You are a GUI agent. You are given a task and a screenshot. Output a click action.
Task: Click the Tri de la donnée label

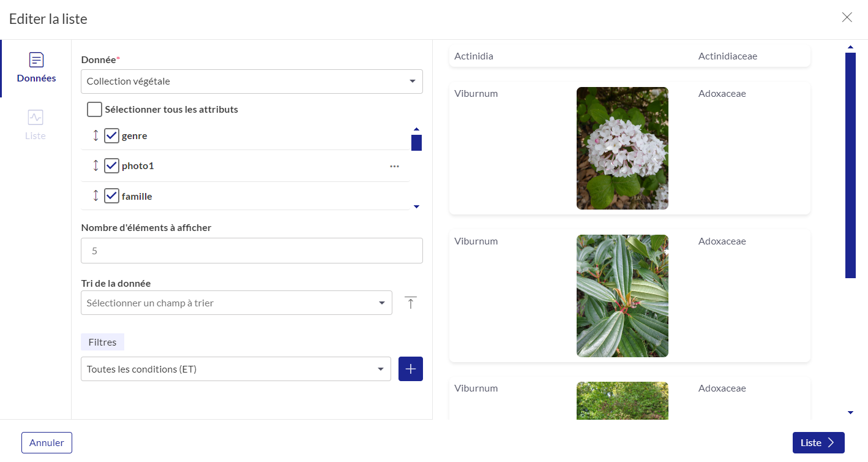tap(116, 283)
